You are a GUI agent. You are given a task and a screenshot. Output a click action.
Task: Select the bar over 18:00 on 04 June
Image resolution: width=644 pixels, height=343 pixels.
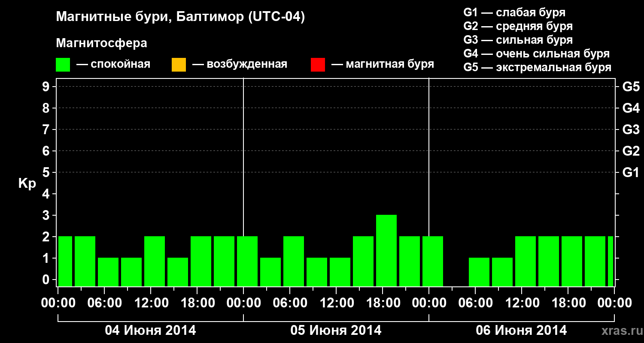coord(201,261)
